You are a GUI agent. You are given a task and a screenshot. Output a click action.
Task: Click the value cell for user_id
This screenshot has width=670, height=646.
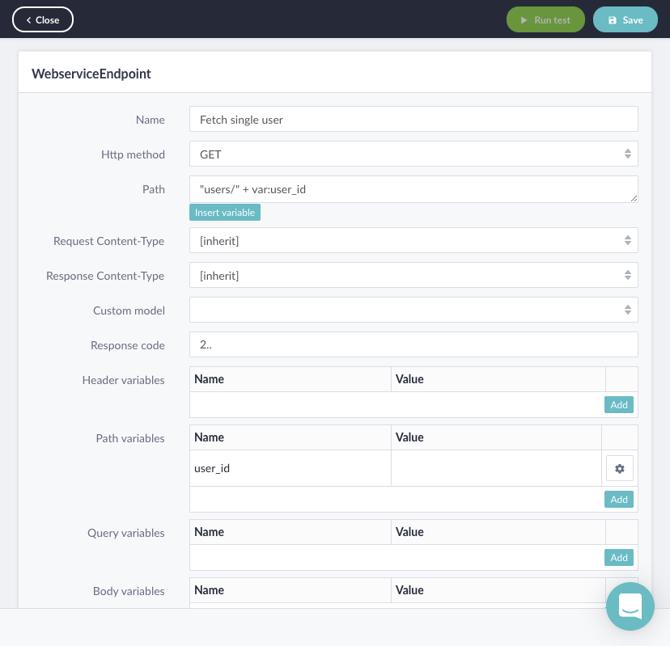click(496, 468)
